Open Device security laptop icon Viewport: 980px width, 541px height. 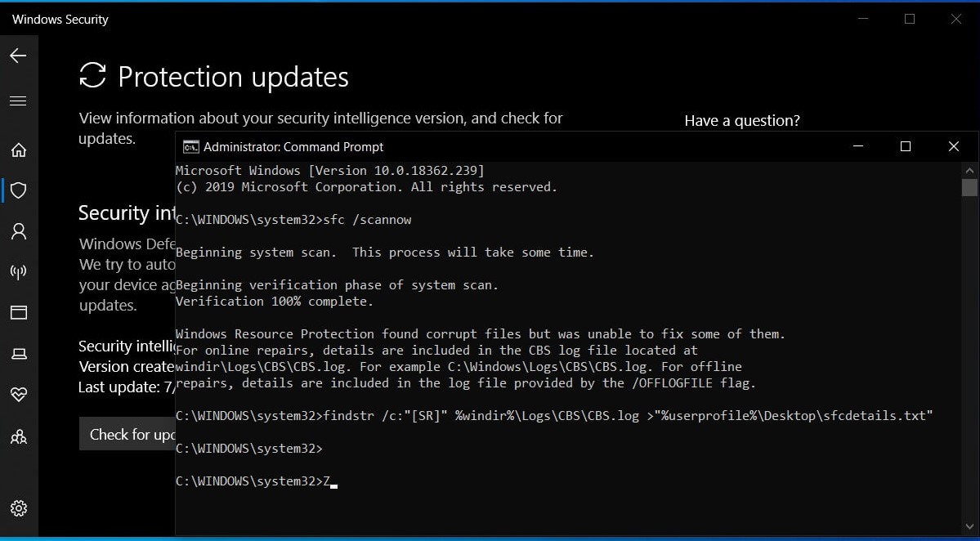point(19,354)
